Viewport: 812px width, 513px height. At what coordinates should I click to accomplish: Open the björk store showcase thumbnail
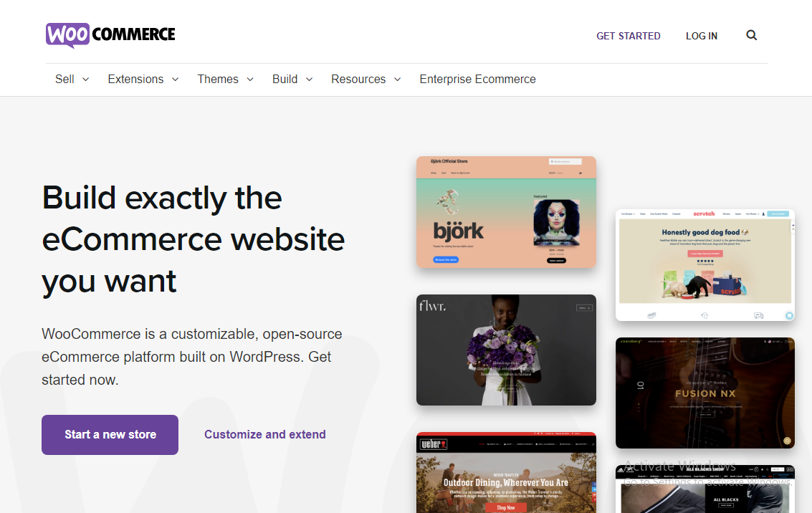506,212
